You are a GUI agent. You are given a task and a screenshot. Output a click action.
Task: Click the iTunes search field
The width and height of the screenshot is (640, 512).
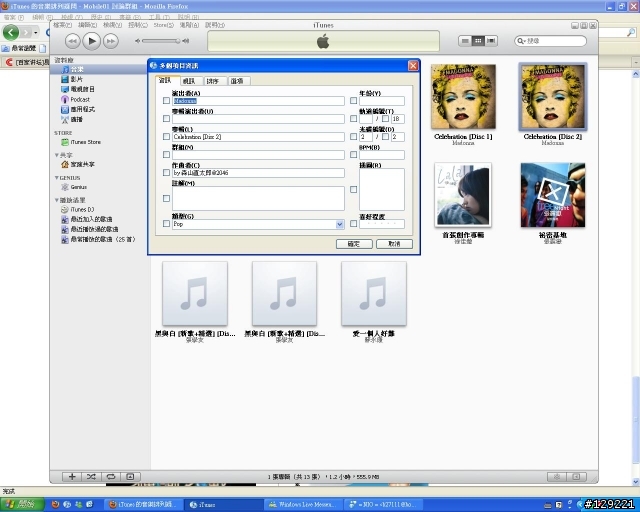(x=550, y=41)
